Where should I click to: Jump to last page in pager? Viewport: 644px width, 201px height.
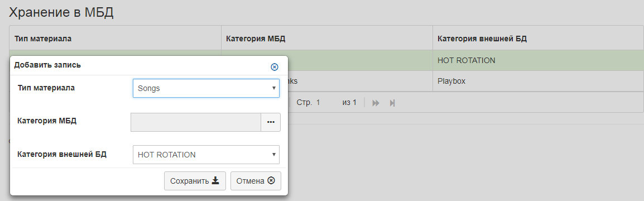(392, 103)
